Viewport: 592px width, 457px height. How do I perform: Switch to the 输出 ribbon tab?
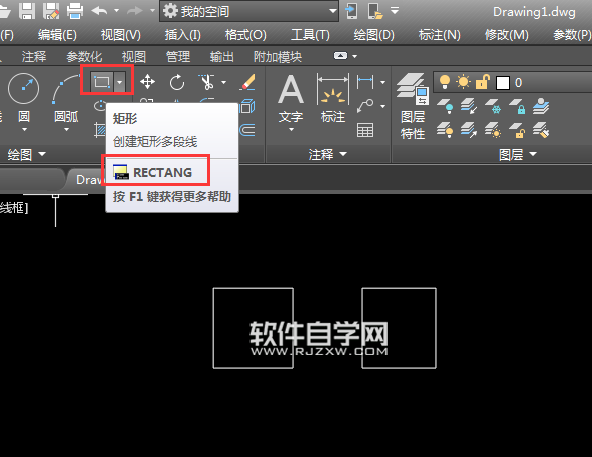pos(222,57)
